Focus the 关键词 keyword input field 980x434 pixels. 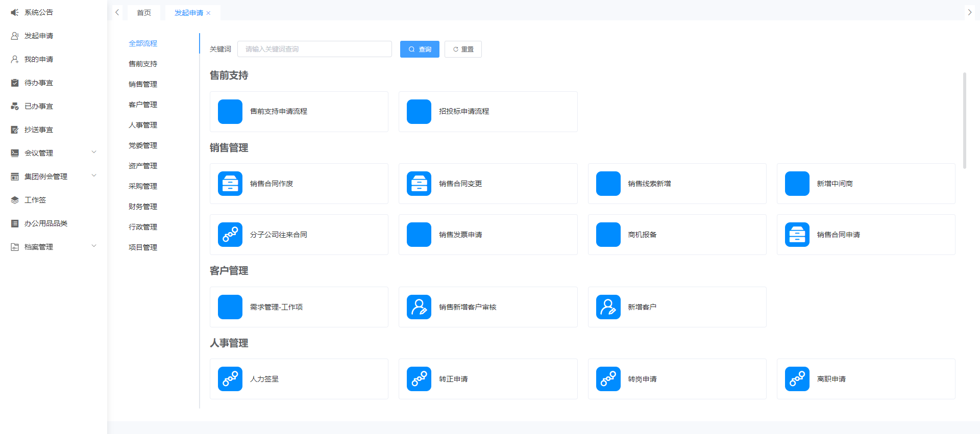point(314,49)
